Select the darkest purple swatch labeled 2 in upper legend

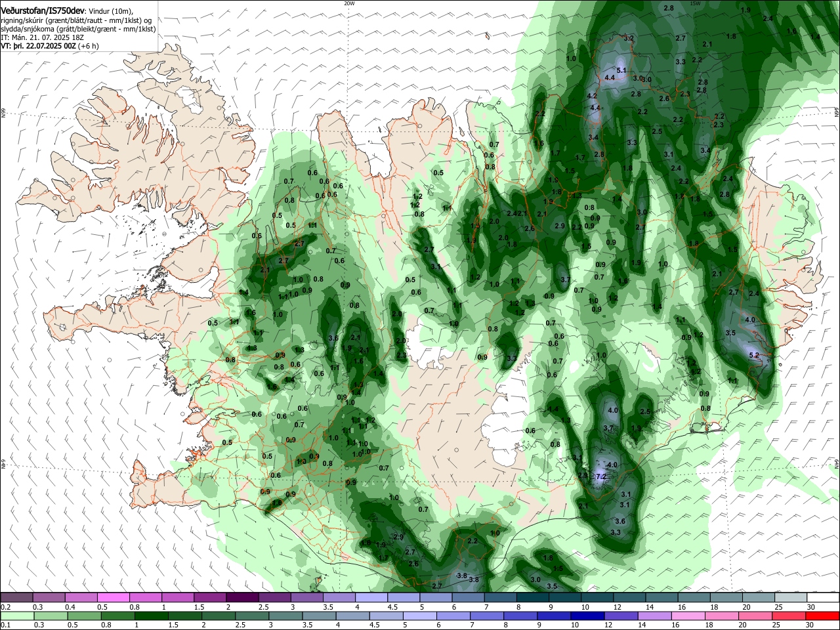click(242, 598)
